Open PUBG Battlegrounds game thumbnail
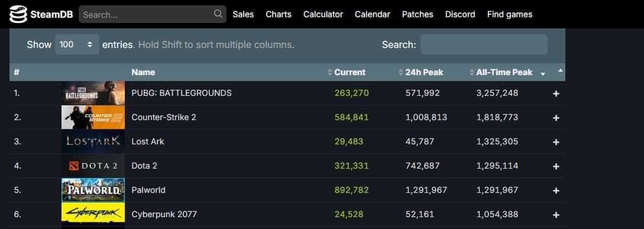 [93, 93]
